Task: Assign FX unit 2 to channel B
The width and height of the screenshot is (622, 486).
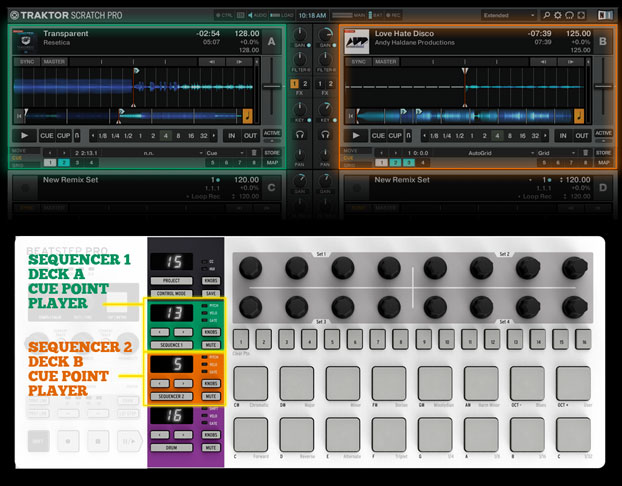Action: 330,84
